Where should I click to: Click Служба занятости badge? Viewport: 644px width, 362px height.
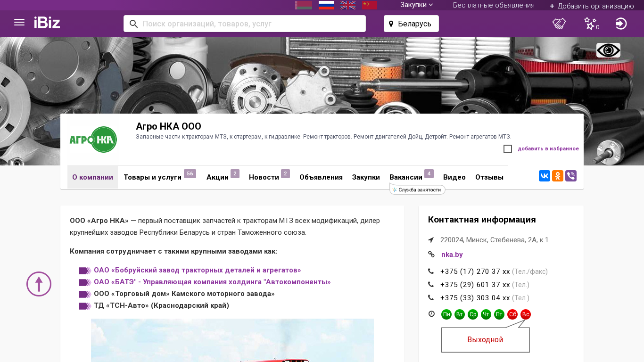[x=418, y=189]
